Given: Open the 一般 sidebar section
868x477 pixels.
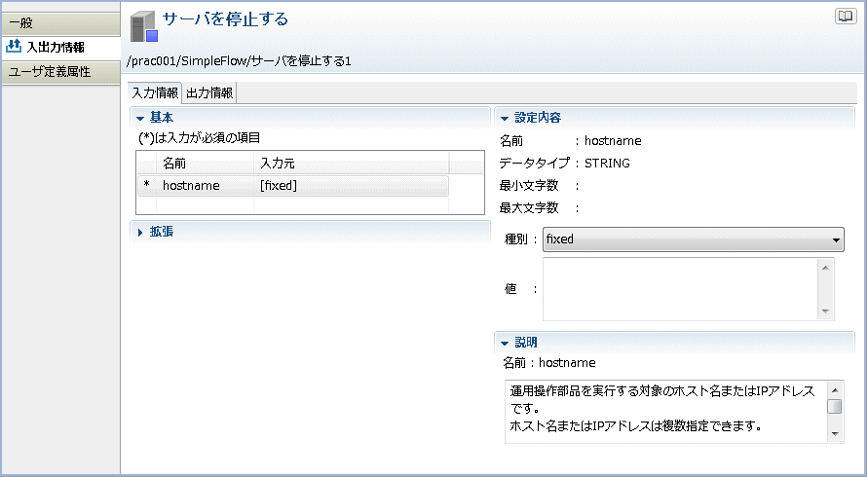Looking at the screenshot, I should [61, 23].
